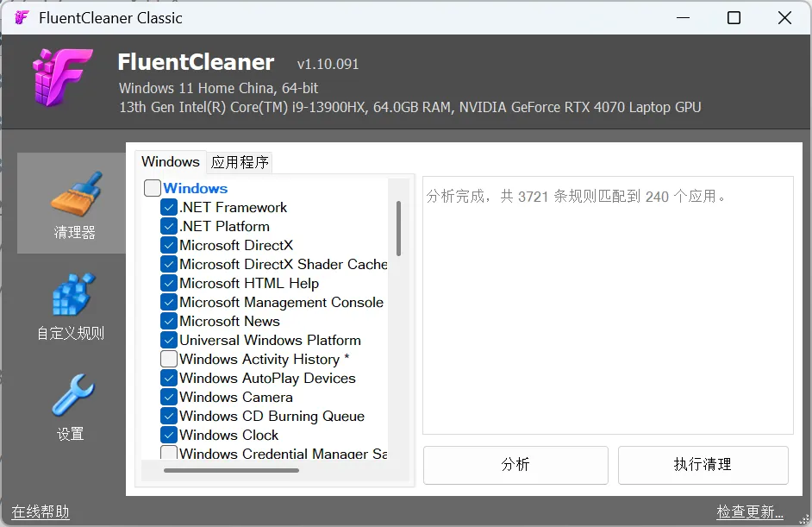Open the 在线帮助 link
Viewport: 812px width, 527px height.
[x=41, y=512]
